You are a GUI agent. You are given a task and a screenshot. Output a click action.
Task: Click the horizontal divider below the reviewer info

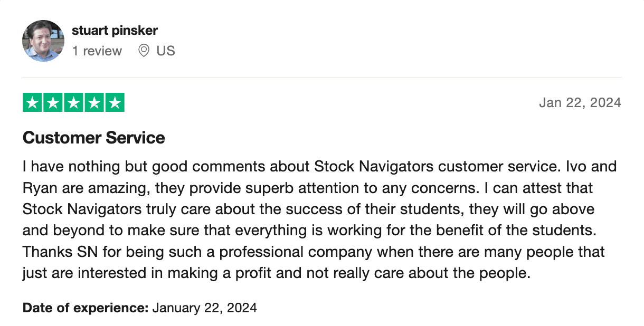point(322,78)
